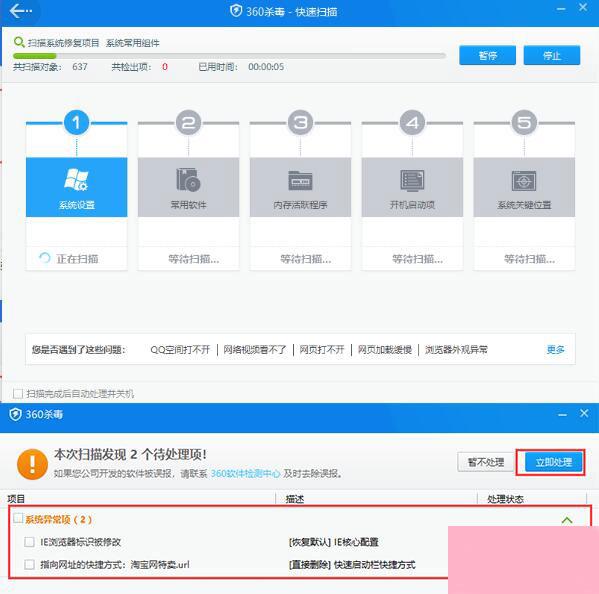Select step 3 circle marker
The height and width of the screenshot is (594, 599).
tap(300, 123)
